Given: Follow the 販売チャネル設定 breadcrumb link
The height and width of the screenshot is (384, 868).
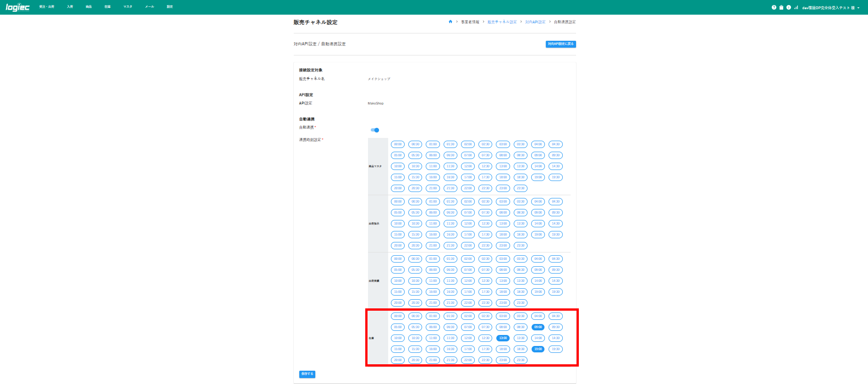Looking at the screenshot, I should click(502, 22).
